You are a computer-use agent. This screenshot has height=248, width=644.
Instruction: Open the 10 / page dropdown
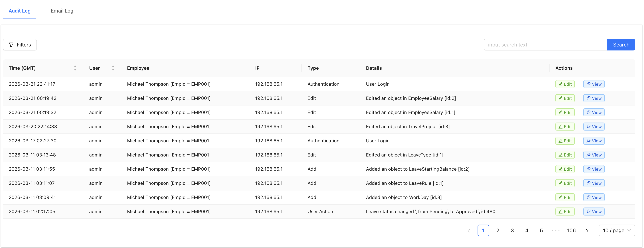pyautogui.click(x=617, y=230)
